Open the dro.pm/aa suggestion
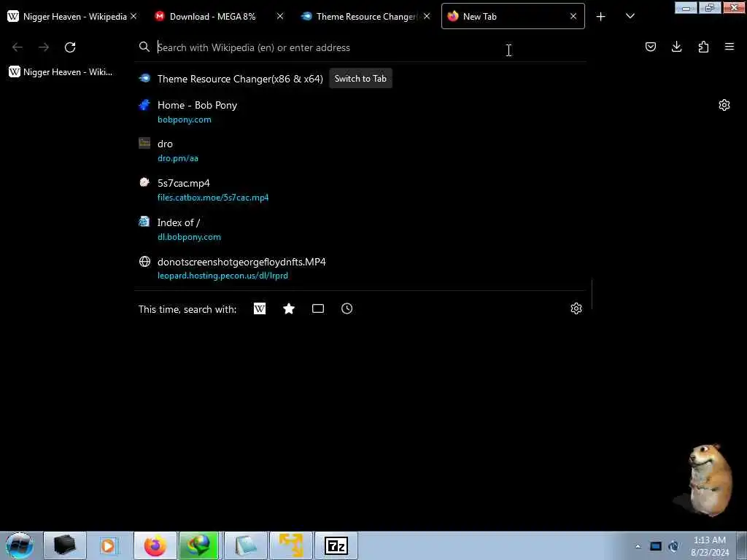The width and height of the screenshot is (747, 560). [x=360, y=150]
